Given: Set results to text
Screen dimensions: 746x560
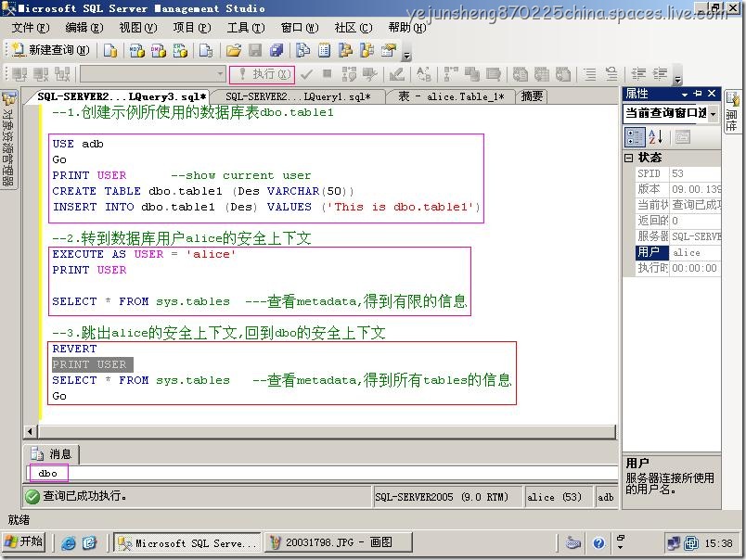Looking at the screenshot, I should pos(520,74).
